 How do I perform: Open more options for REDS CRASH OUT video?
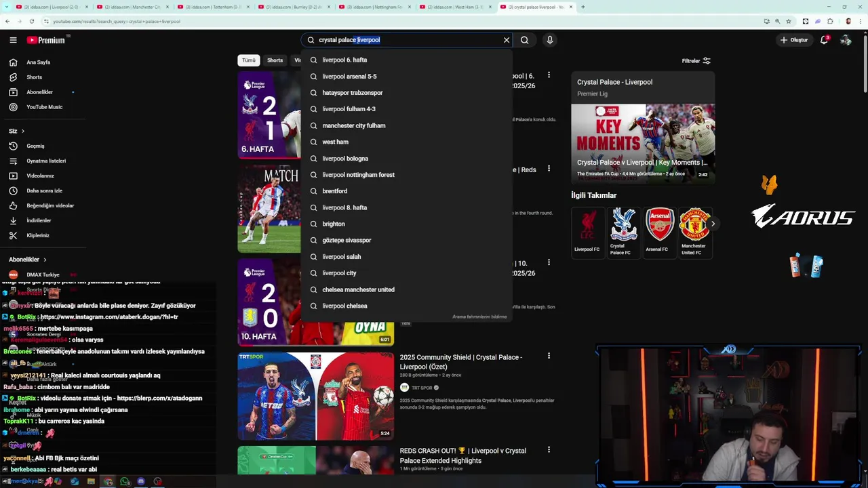click(549, 449)
